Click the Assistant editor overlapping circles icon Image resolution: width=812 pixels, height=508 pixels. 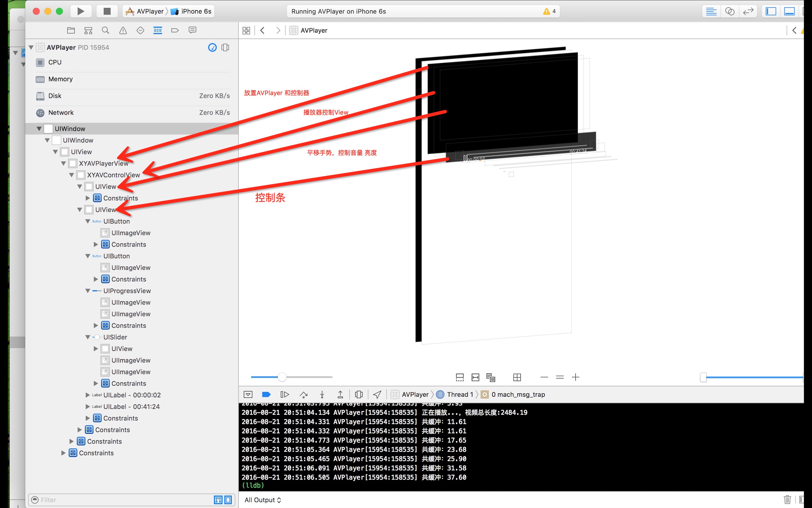pos(729,11)
